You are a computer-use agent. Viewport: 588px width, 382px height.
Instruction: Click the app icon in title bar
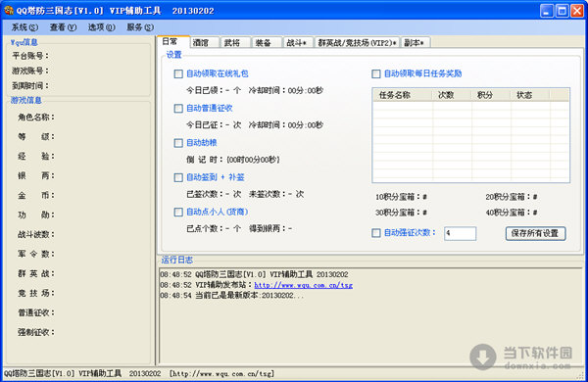click(8, 11)
